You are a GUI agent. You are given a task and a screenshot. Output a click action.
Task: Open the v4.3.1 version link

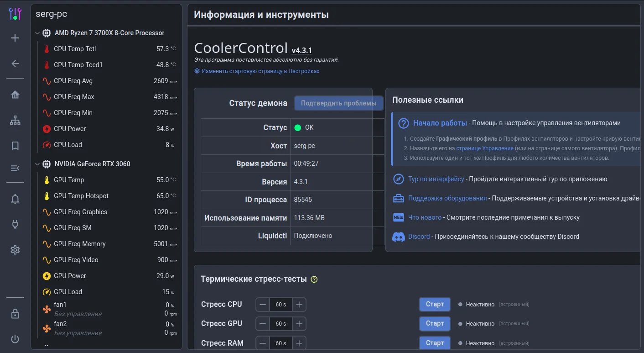(302, 50)
